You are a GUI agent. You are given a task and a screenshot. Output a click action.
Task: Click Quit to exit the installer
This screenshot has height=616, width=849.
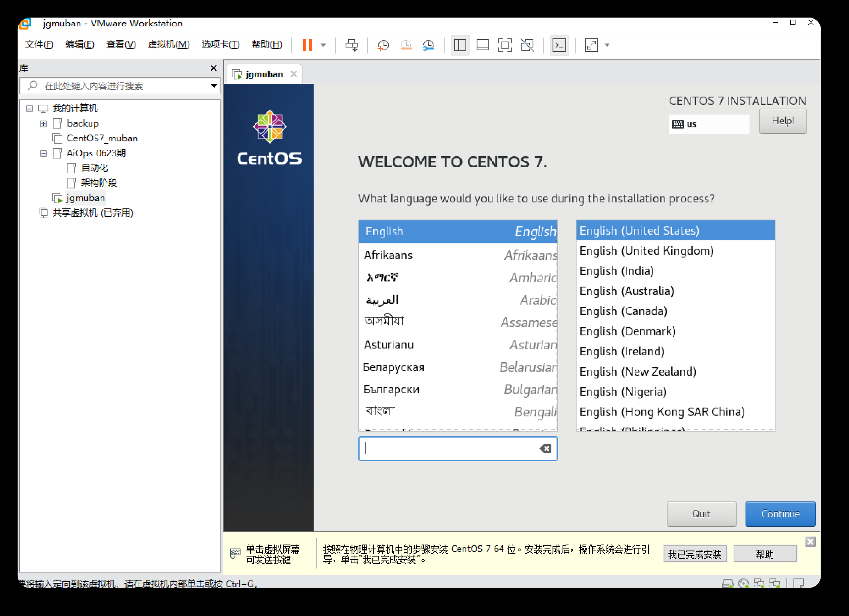(x=701, y=514)
